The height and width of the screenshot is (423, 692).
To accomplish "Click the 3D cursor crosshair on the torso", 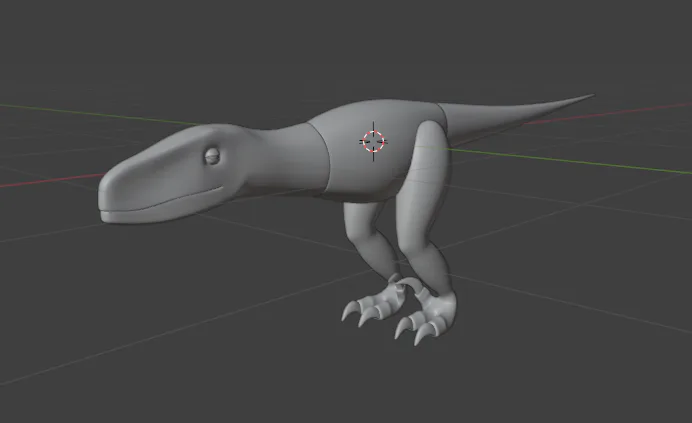I will (x=373, y=141).
